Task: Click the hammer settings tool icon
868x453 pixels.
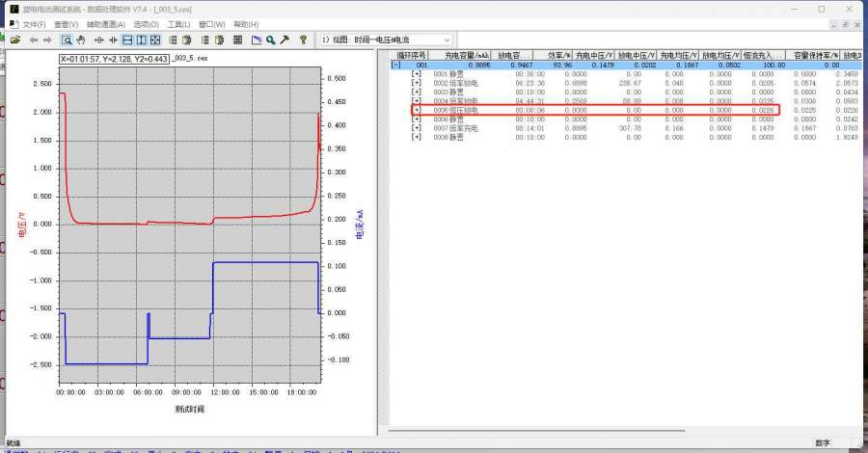Action: tap(285, 40)
